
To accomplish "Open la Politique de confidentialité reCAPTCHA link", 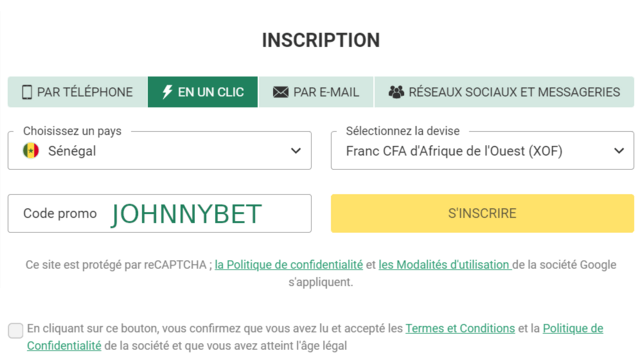I will (x=289, y=264).
